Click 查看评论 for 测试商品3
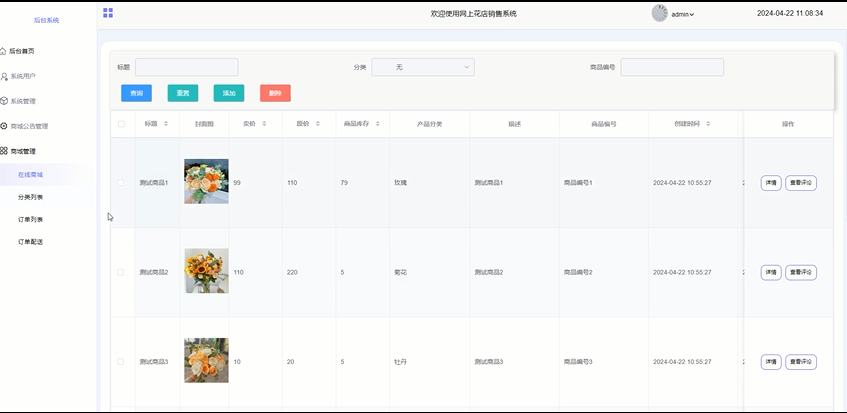Screen dimensions: 847x413 pyautogui.click(x=801, y=362)
